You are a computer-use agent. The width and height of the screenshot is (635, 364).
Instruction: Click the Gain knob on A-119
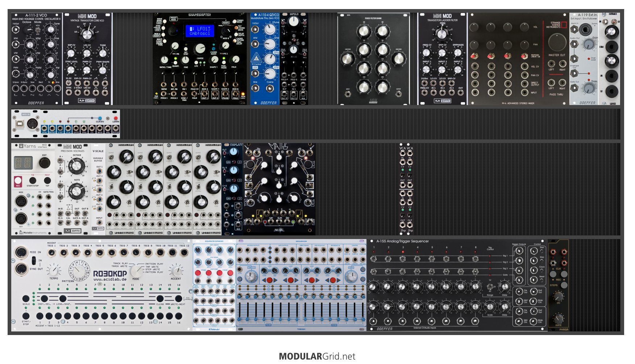coord(589,44)
